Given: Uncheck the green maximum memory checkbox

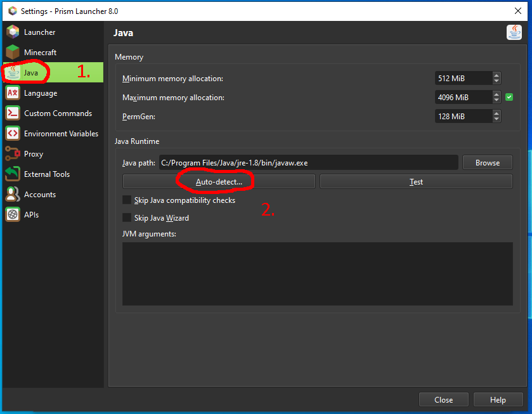Looking at the screenshot, I should pos(509,98).
